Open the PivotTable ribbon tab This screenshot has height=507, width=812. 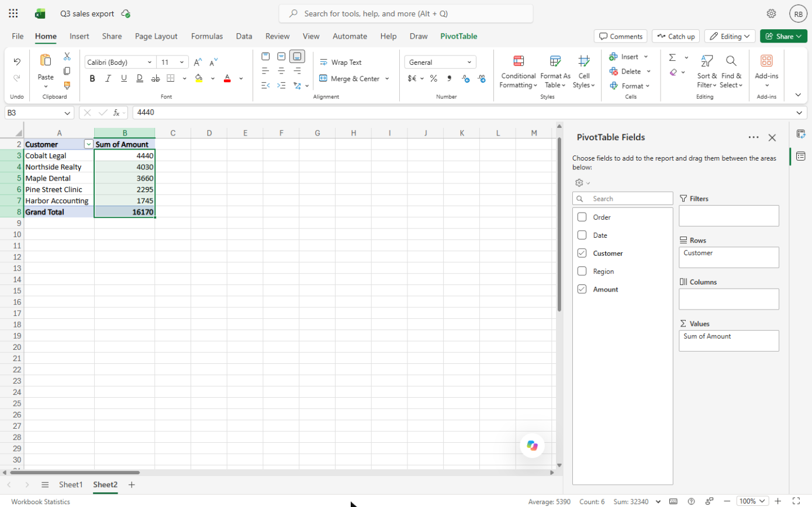click(x=459, y=36)
